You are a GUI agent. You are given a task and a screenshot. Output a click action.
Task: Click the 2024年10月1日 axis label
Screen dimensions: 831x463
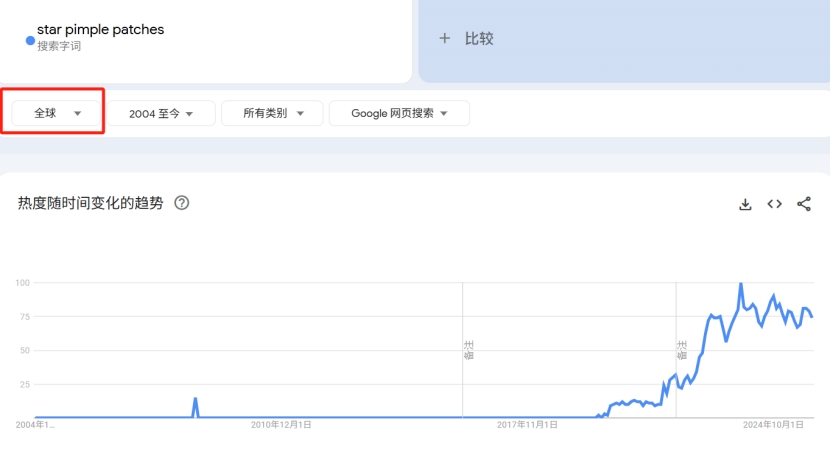[773, 425]
